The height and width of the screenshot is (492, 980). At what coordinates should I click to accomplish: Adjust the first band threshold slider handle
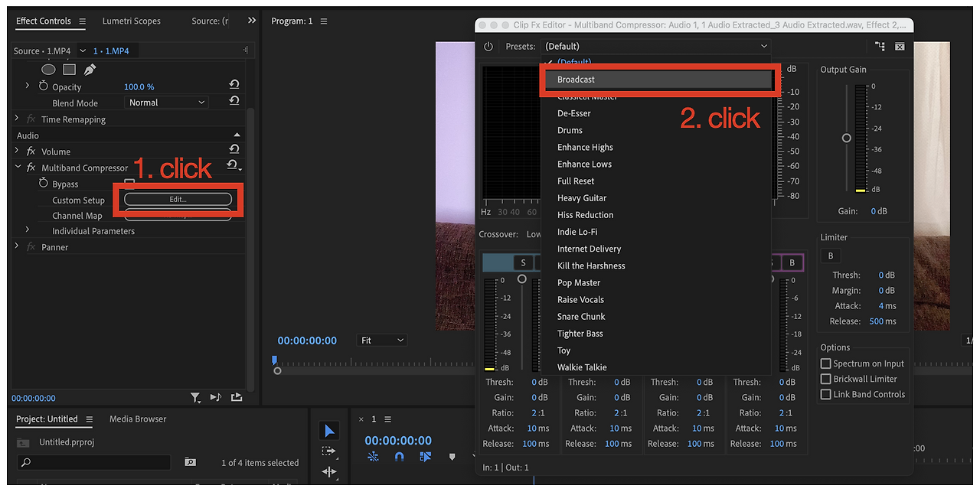(522, 279)
